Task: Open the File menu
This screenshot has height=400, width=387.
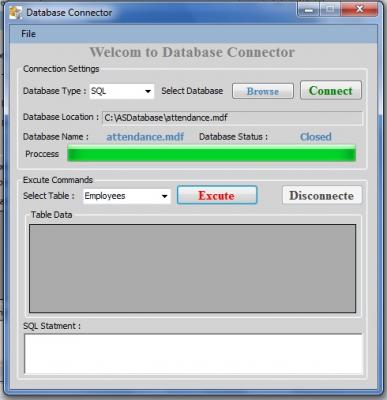Action: pyautogui.click(x=28, y=34)
